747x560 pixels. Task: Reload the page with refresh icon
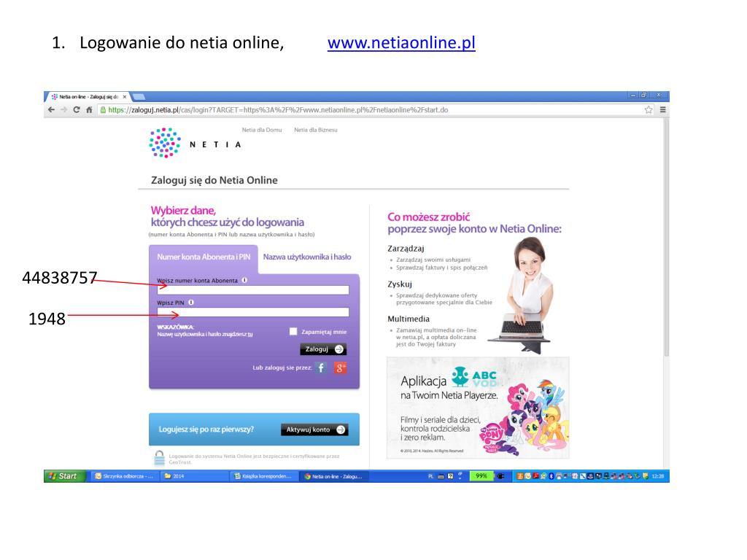(76, 110)
